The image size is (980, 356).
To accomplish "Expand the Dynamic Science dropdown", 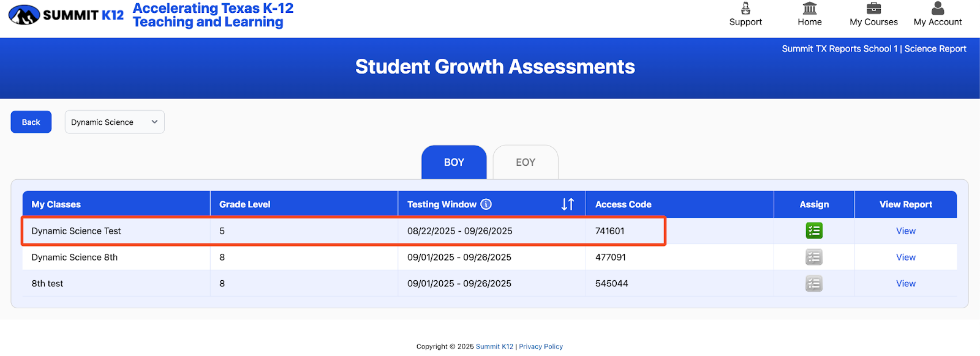I will [115, 122].
